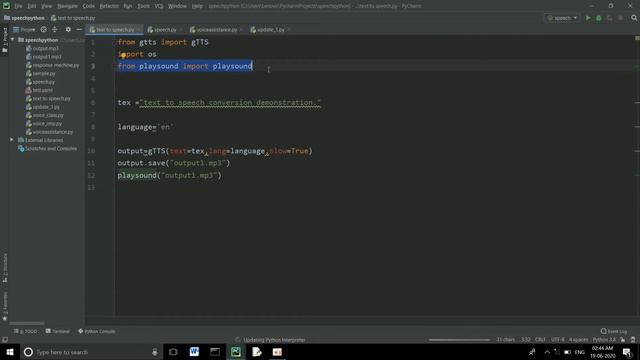Open the Navigate menu
Viewport: 640px width, 360px height.
pos(67,6)
